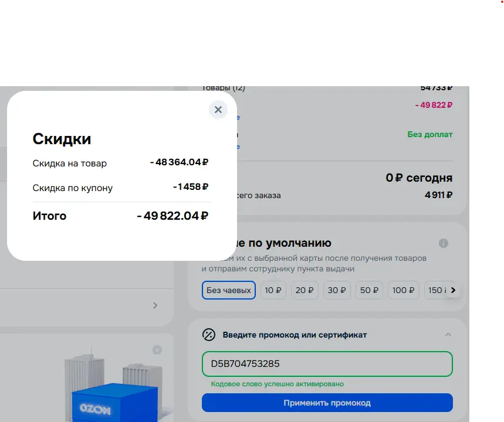Choose the 20 ₽ tip

click(305, 290)
